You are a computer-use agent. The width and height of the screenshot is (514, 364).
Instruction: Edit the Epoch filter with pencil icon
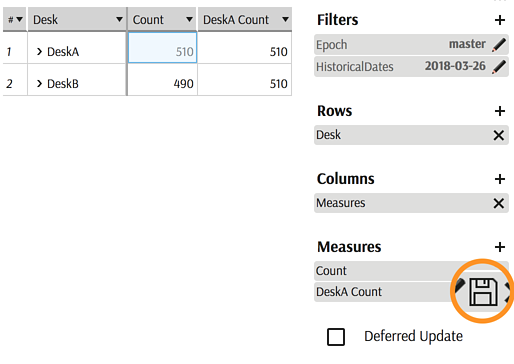499,45
